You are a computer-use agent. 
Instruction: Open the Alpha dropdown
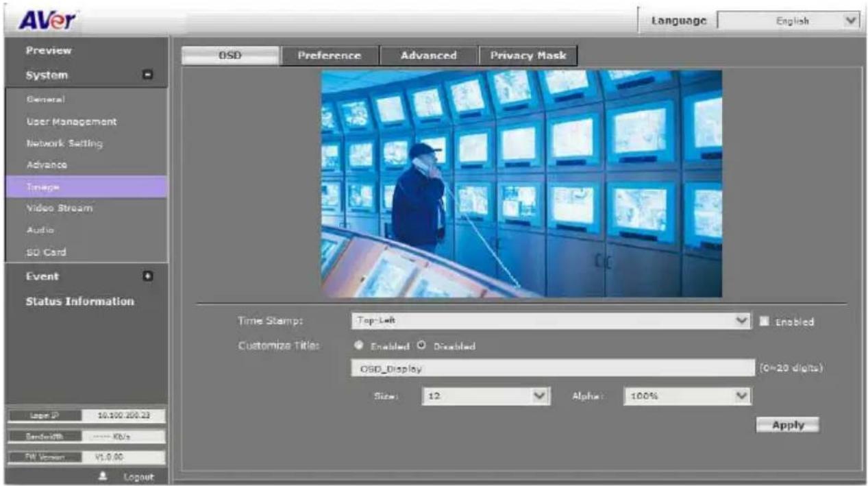(687, 396)
